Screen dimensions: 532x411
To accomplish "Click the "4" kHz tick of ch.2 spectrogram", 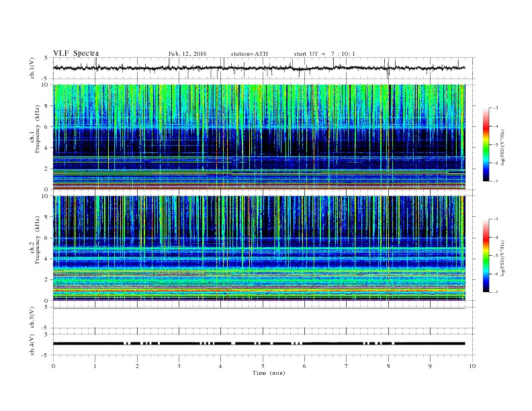I will 46,259.
